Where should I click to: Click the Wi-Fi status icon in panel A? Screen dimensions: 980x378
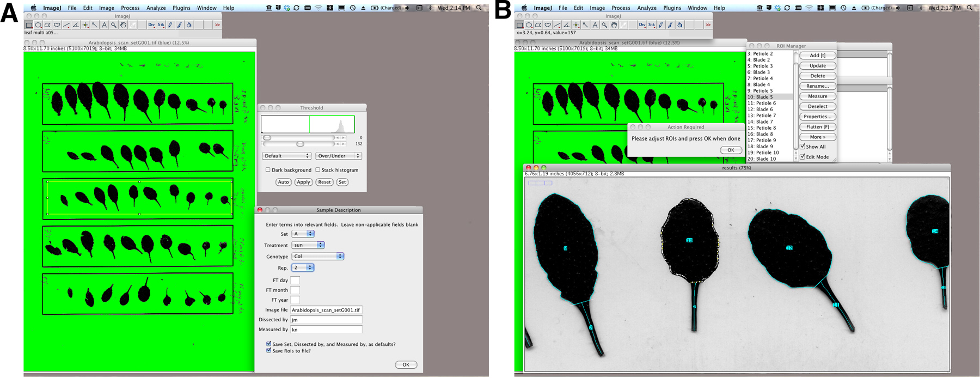(318, 8)
